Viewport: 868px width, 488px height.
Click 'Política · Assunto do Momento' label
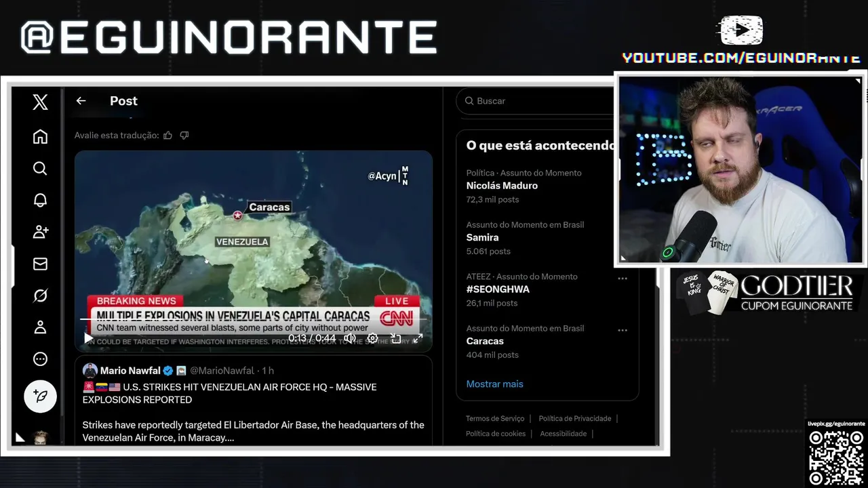point(524,173)
